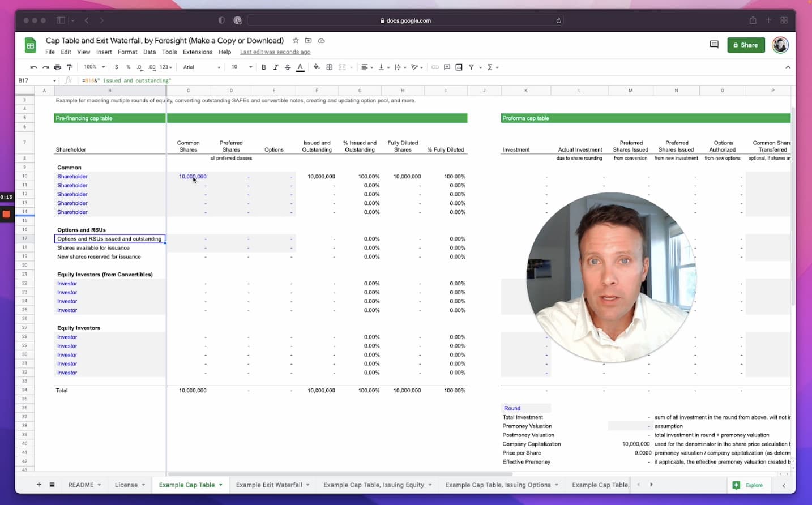Open the Arial font dropdown

pyautogui.click(x=202, y=67)
